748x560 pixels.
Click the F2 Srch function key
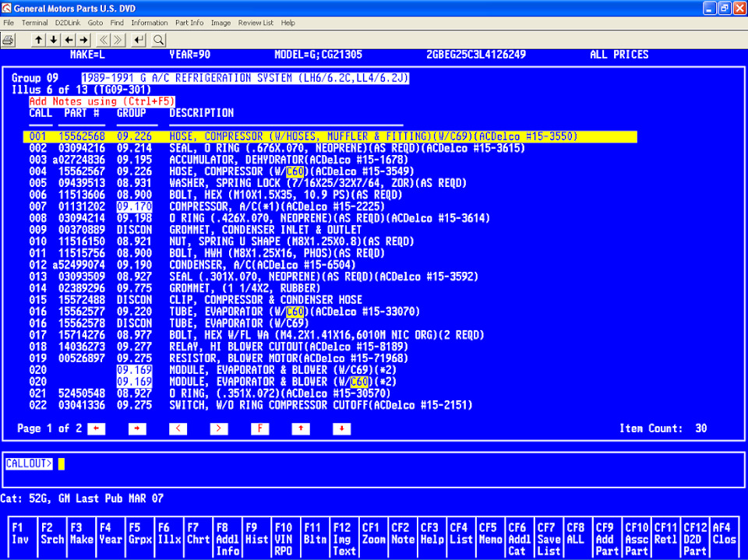coord(52,537)
